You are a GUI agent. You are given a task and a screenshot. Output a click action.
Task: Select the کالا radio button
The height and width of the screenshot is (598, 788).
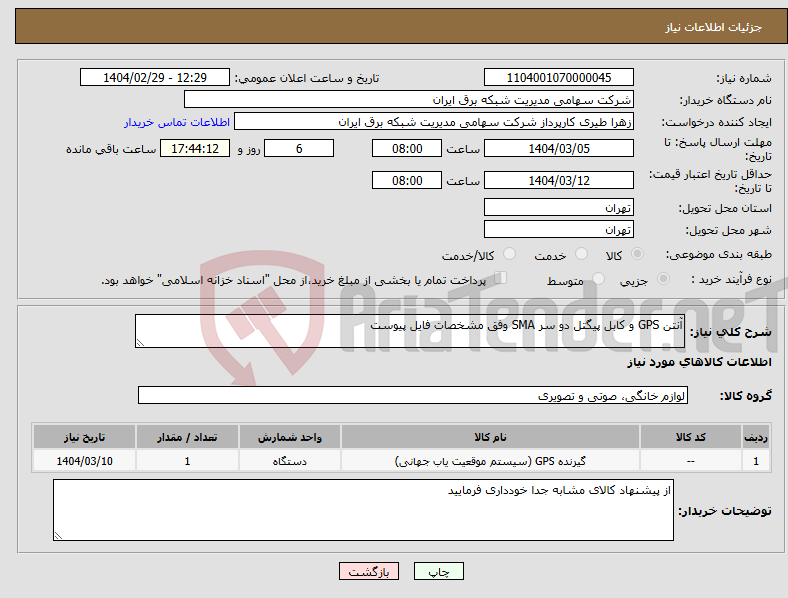(x=637, y=254)
